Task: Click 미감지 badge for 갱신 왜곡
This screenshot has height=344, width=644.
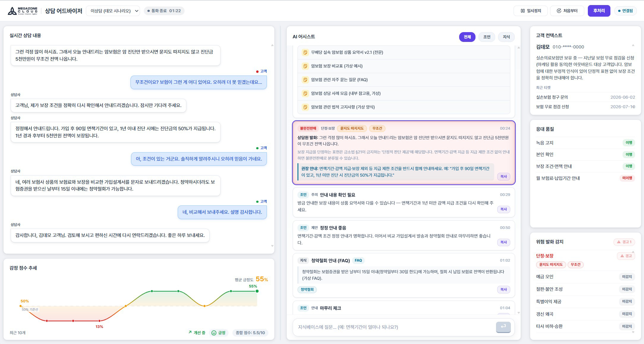Action: click(627, 314)
